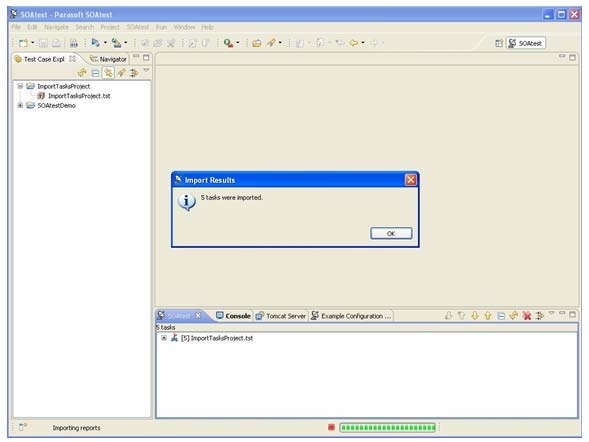Click the open folder toolbar icon

(257, 43)
